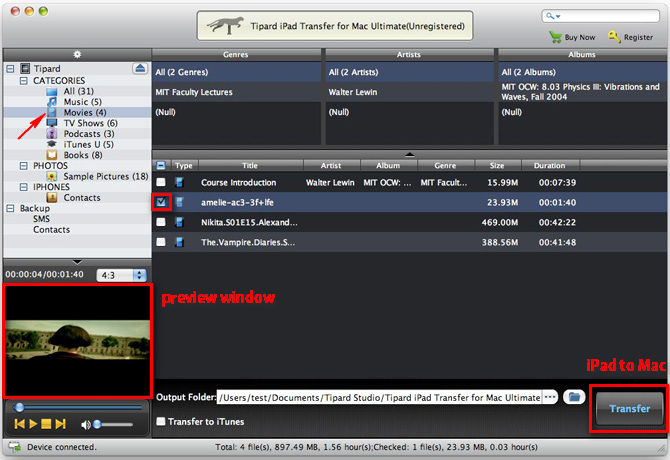Collapse the CATEGORIES tree node
This screenshot has width=670, height=460.
[24, 80]
